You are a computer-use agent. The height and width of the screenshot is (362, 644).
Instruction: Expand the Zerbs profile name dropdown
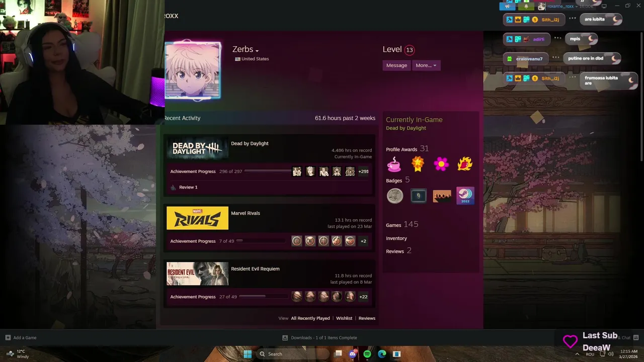pos(257,51)
